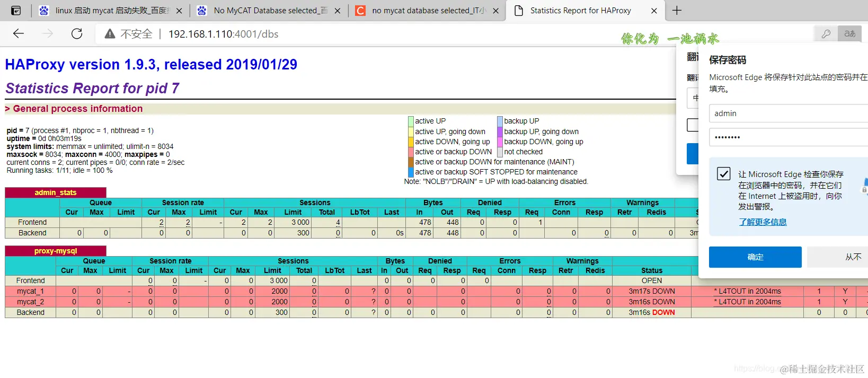
Task: Click the General process information heading
Action: click(x=78, y=109)
